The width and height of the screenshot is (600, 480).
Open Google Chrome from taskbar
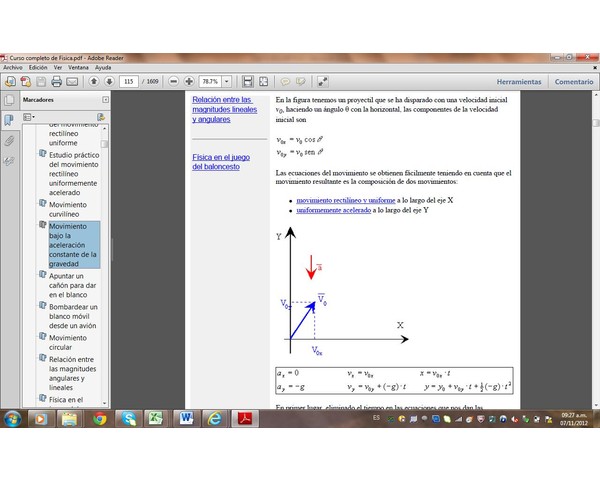(99, 419)
